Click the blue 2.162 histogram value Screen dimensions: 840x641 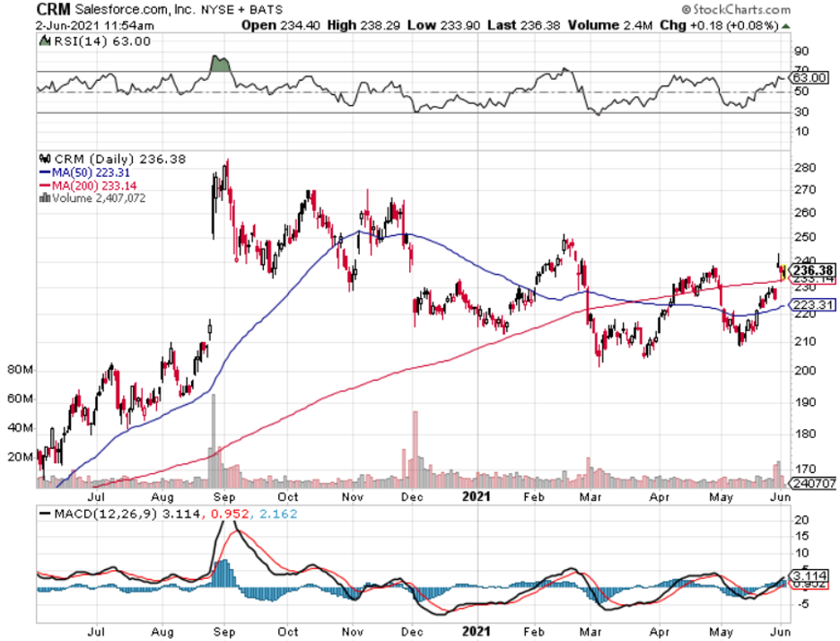(278, 514)
